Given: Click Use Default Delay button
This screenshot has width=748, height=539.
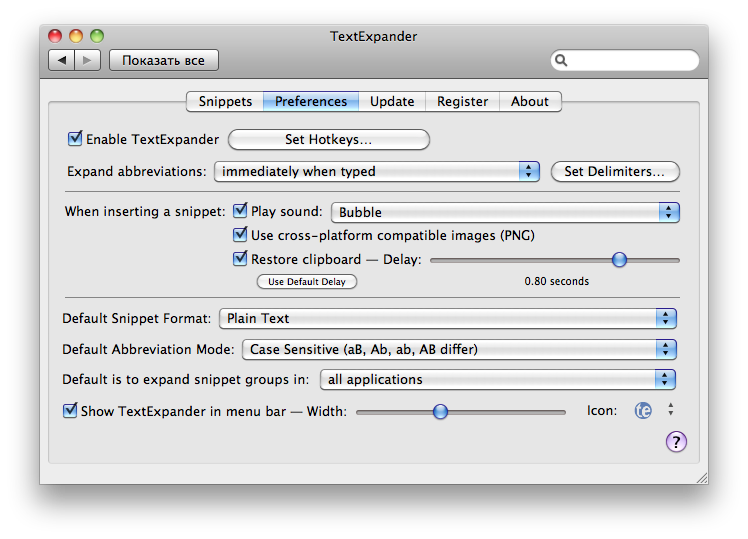Looking at the screenshot, I should (x=307, y=281).
